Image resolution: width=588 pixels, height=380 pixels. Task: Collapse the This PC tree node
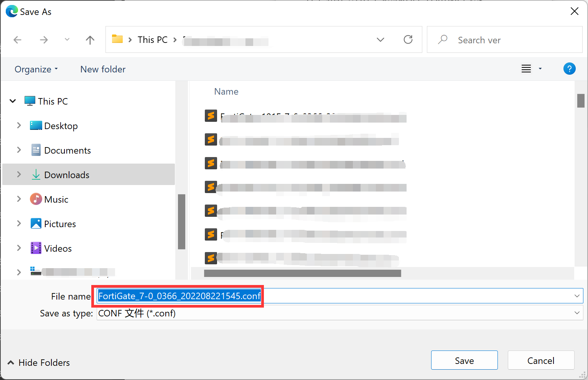pos(13,101)
